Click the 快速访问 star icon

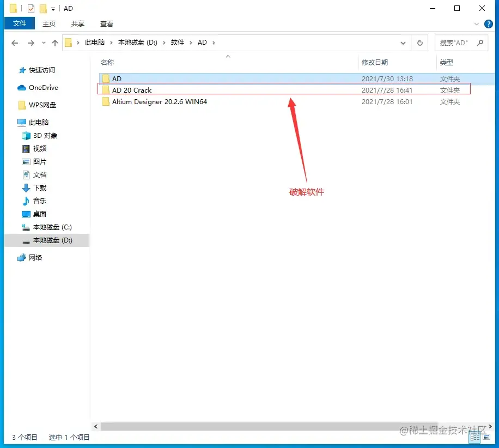pyautogui.click(x=22, y=70)
